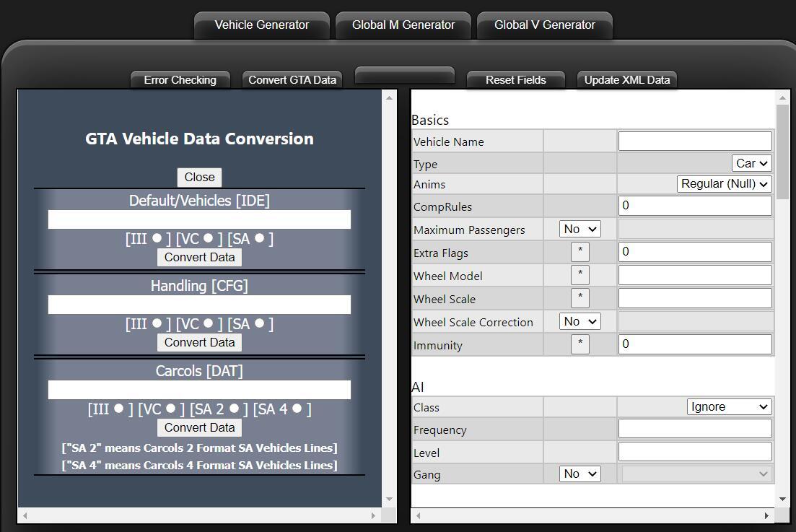This screenshot has width=796, height=532.
Task: Click Convert Data under Carcols DAT
Action: click(199, 427)
